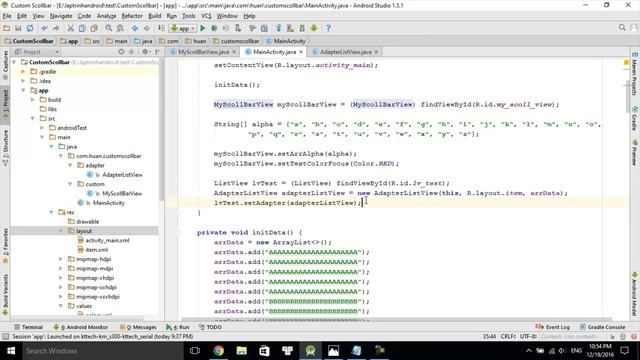Open the Refactor menu
The width and height of the screenshot is (640, 360).
click(132, 16)
